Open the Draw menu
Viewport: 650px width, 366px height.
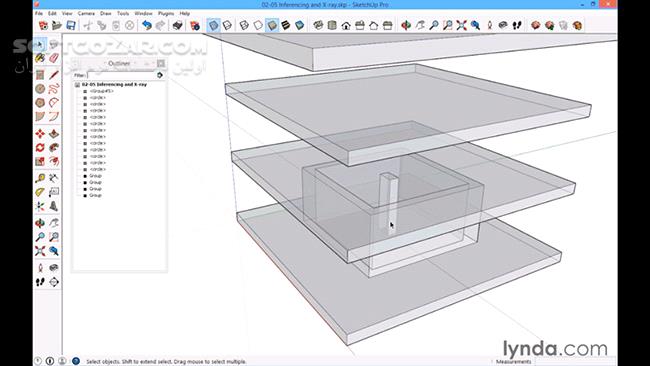click(106, 13)
